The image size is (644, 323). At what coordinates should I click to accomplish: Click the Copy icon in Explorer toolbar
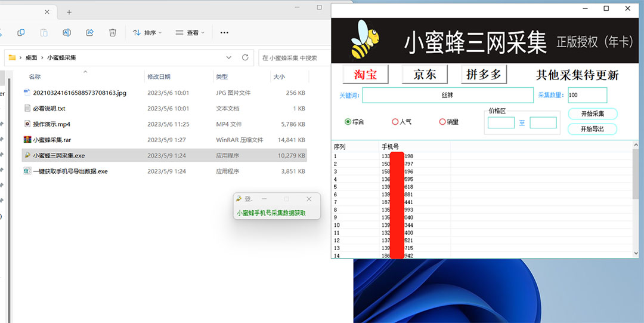21,32
